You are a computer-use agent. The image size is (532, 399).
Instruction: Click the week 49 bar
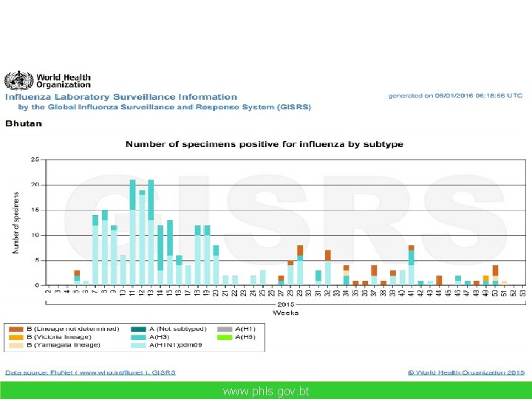(x=486, y=280)
